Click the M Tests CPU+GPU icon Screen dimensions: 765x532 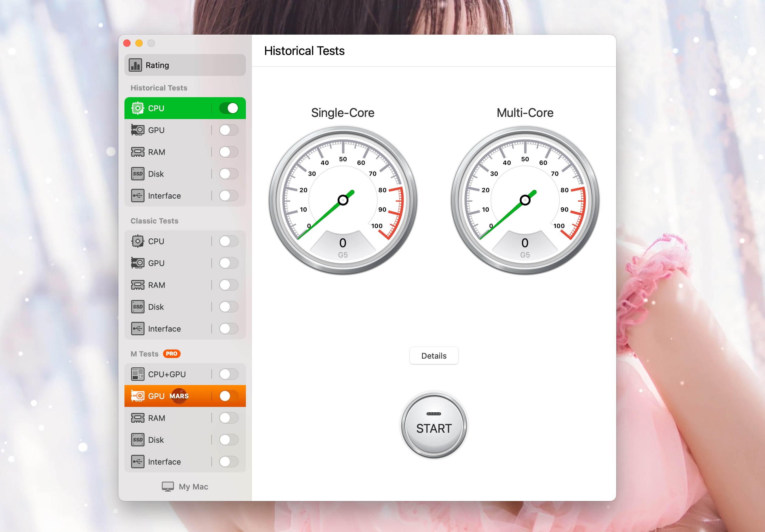[x=138, y=374]
